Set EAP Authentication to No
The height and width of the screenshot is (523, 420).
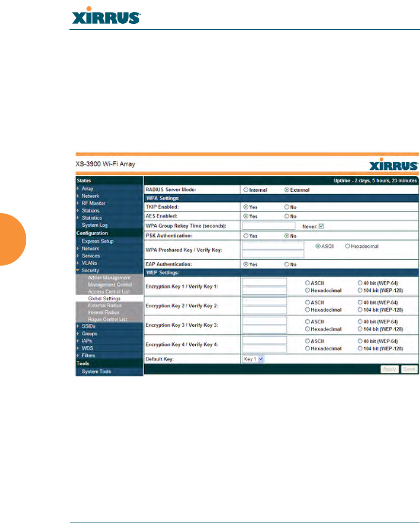286,265
